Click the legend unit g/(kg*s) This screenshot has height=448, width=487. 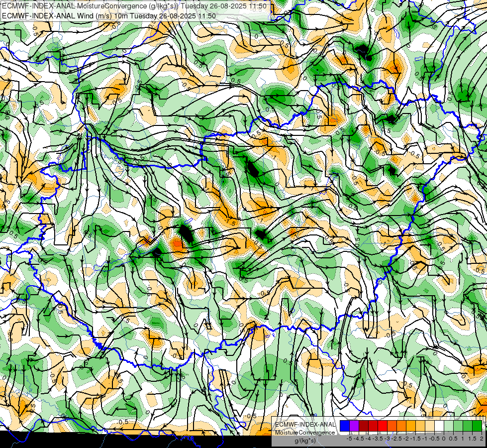point(305,441)
